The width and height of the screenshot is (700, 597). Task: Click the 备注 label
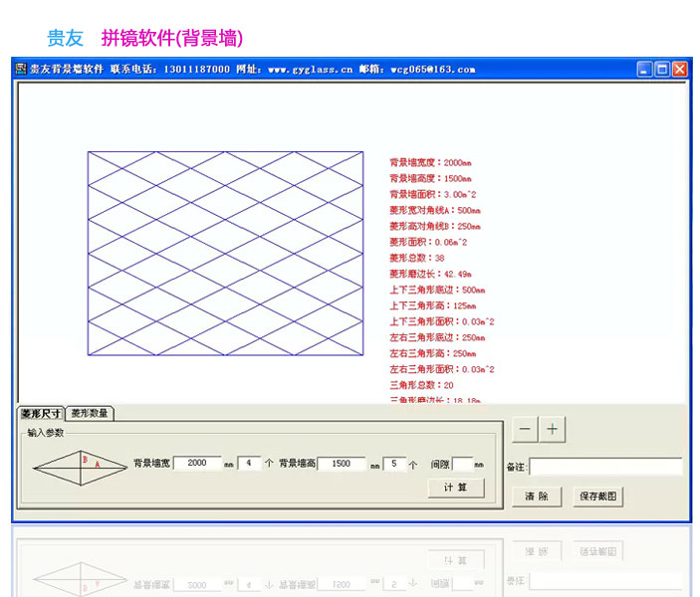tap(517, 468)
